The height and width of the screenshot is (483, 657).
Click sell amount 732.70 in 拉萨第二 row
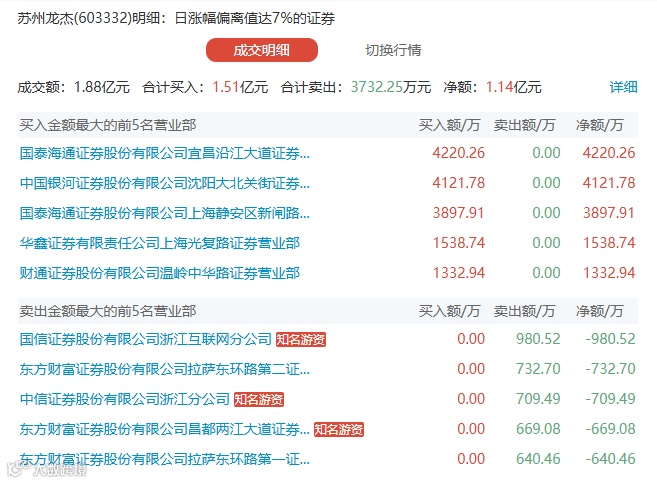538,369
